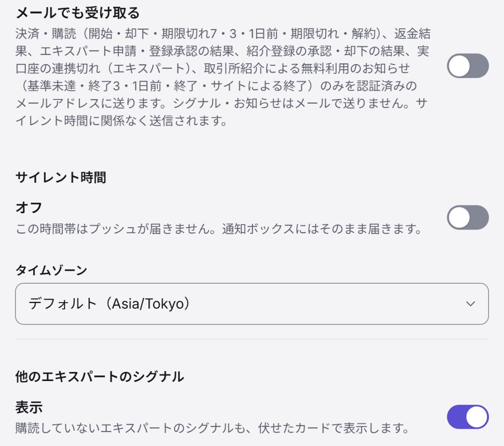Image resolution: width=504 pixels, height=446 pixels.
Task: Click the white knob of the email toggle
Action: [459, 66]
